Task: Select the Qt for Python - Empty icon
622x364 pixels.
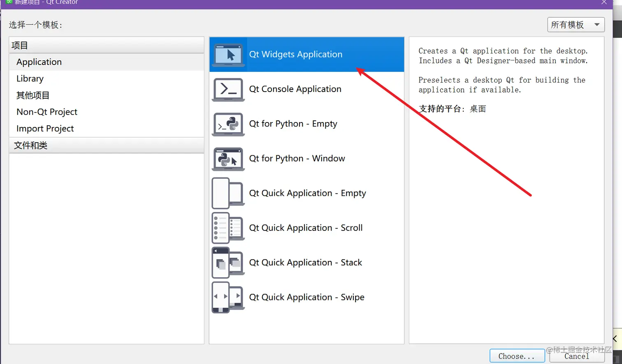Action: (x=228, y=124)
